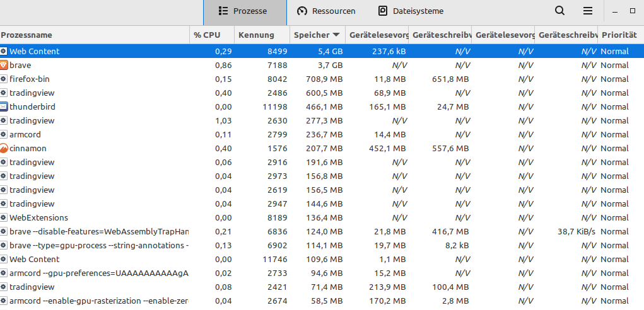Select tradingview process with ID 2486
The height and width of the screenshot is (310, 644).
[x=322, y=93]
